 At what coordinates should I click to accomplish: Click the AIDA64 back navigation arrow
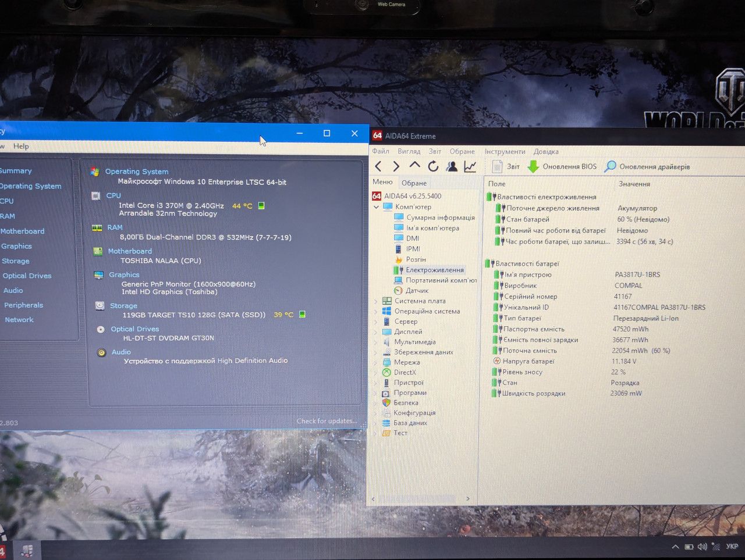[x=378, y=167]
